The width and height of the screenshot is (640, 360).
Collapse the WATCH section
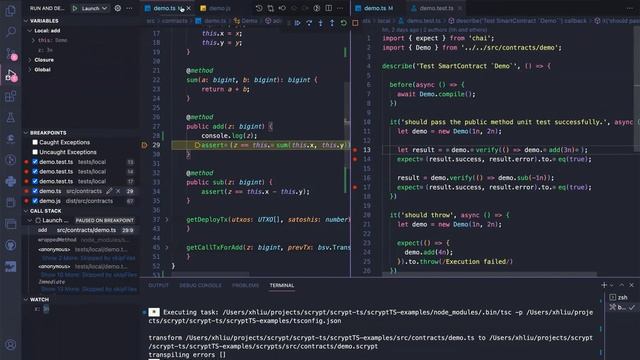point(26,300)
